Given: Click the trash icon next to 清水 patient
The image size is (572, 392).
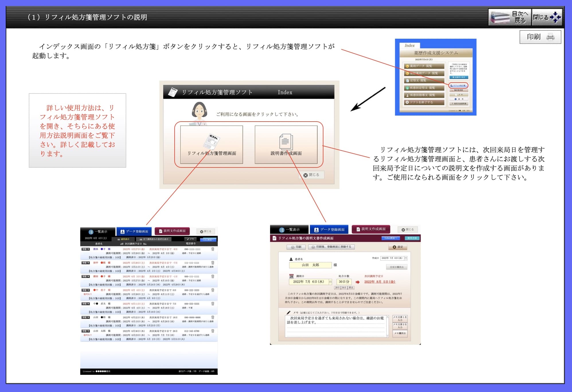Looking at the screenshot, I should 213,249.
